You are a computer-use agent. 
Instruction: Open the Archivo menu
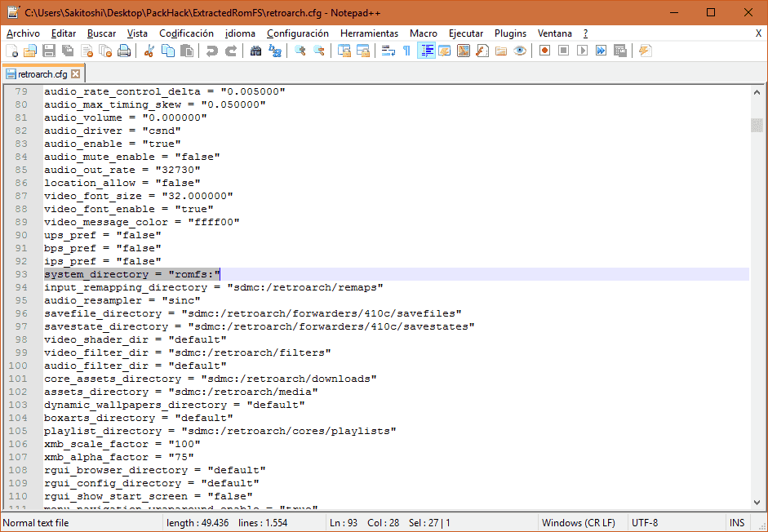tap(23, 33)
